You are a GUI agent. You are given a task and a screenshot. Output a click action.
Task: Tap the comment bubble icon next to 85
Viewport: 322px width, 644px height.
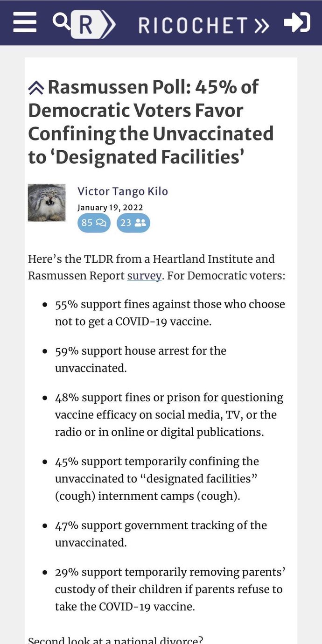101,223
